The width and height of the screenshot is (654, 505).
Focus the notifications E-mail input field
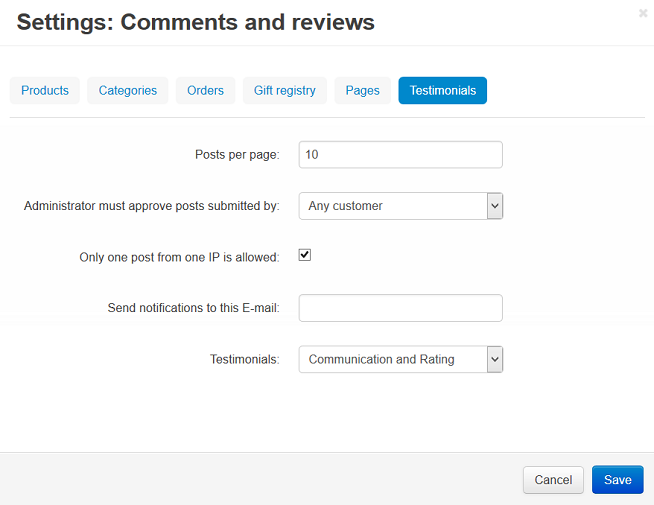coord(400,308)
